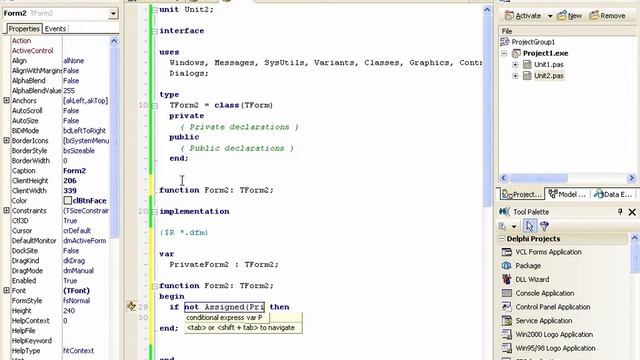
Task: Click the Ctl3D property True value
Action: 70,221
